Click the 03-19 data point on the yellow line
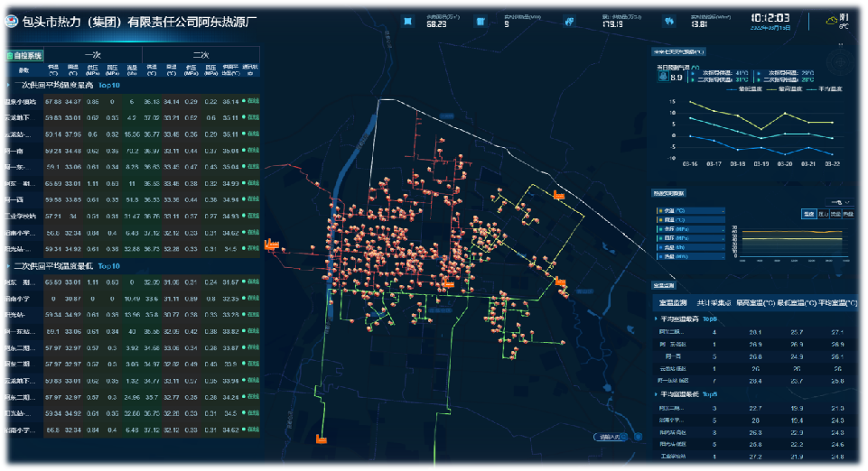The image size is (868, 471). coord(761,129)
